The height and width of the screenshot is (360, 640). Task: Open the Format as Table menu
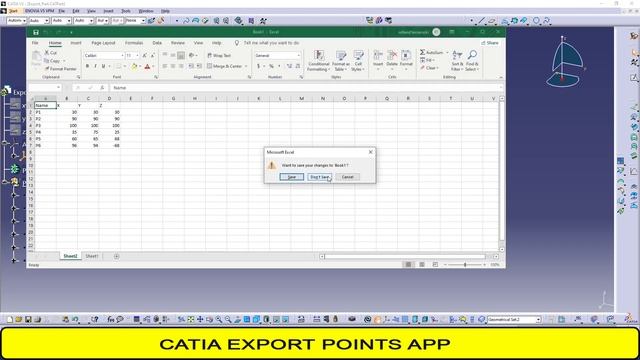(x=341, y=61)
